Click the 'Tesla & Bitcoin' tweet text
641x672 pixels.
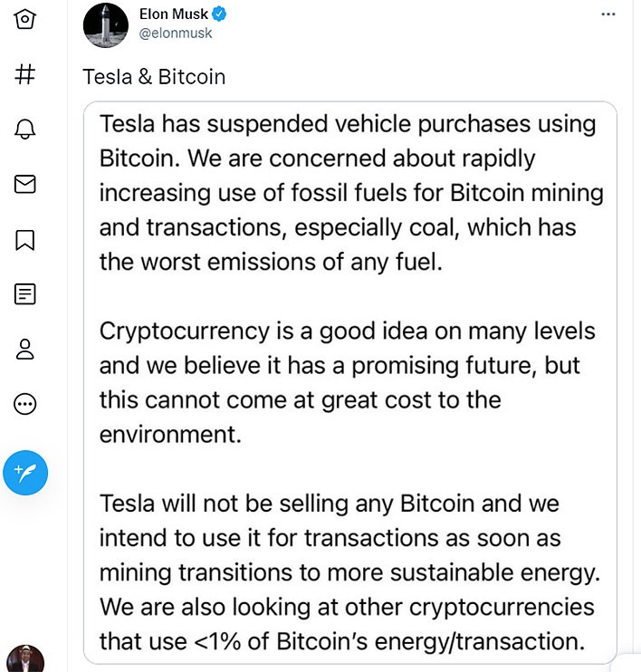pos(154,77)
